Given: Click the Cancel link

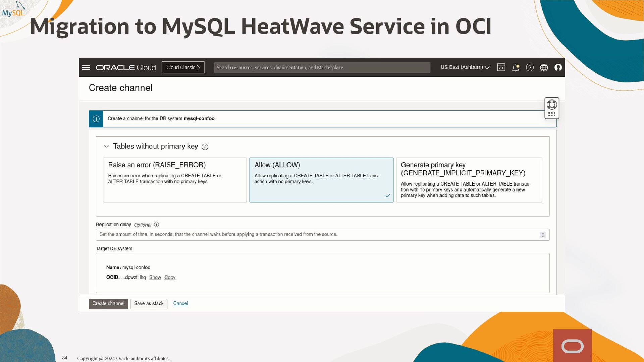Looking at the screenshot, I should pos(180,303).
